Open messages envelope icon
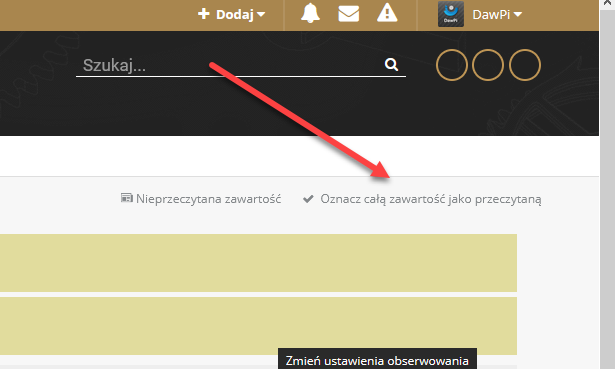 click(349, 14)
